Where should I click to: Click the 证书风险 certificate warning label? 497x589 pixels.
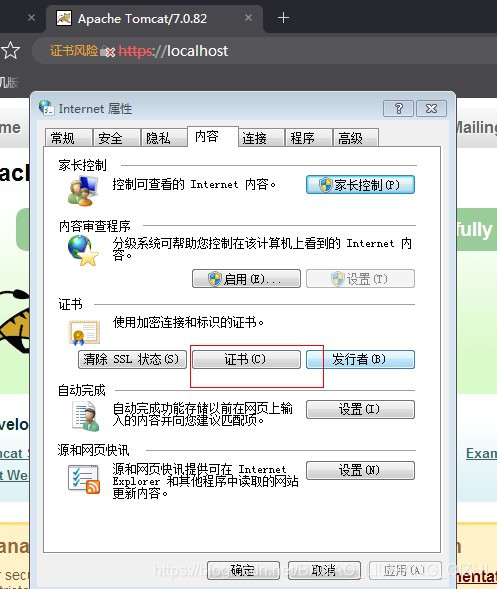click(x=74, y=50)
